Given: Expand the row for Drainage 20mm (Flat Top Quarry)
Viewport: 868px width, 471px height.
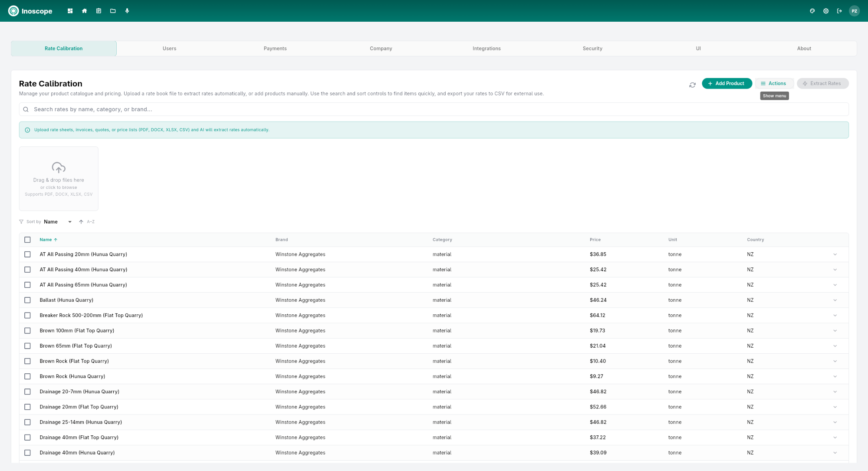Looking at the screenshot, I should 835,407.
